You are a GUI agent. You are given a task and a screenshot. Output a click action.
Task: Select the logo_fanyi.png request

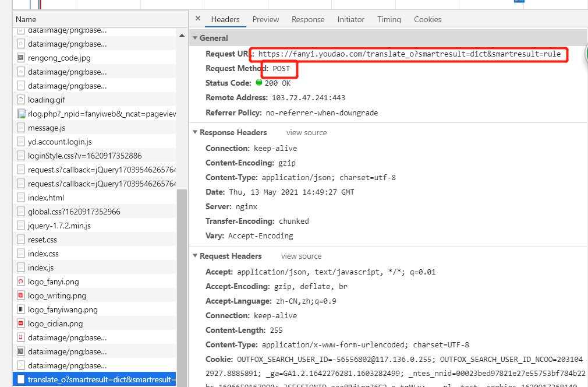coord(94,282)
